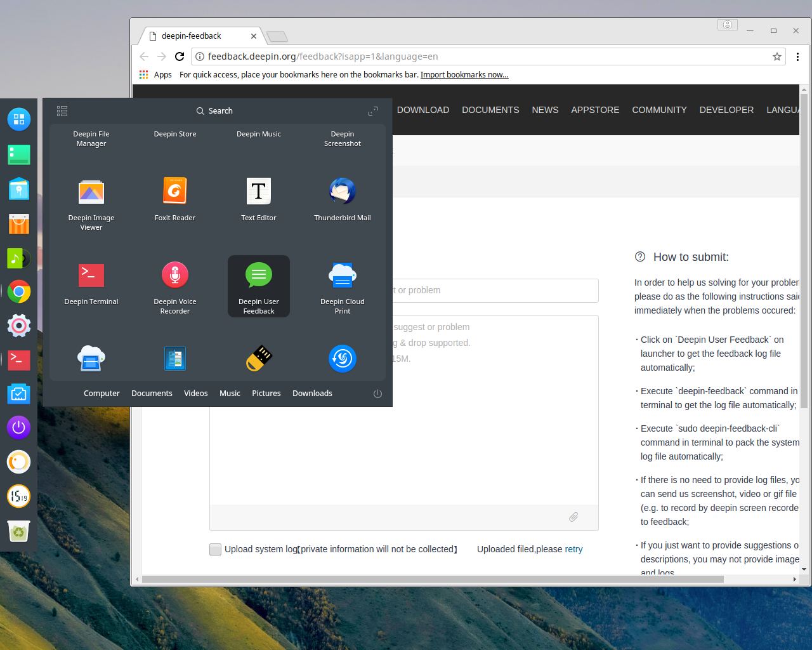The width and height of the screenshot is (812, 650).
Task: Open Google Chrome from the dock
Action: coord(19,292)
